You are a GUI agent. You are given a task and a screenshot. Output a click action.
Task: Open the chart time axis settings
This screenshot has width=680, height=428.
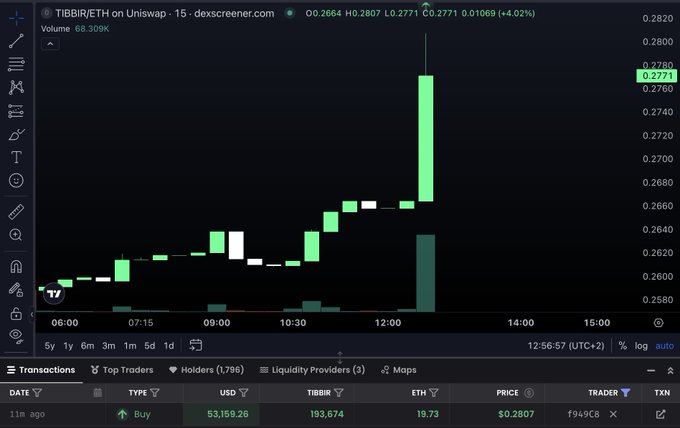coord(658,323)
